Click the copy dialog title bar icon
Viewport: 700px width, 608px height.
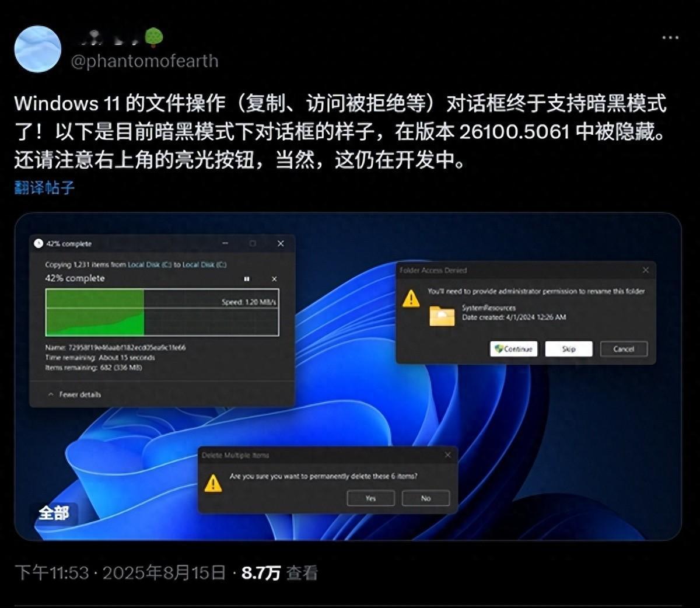tap(40, 244)
